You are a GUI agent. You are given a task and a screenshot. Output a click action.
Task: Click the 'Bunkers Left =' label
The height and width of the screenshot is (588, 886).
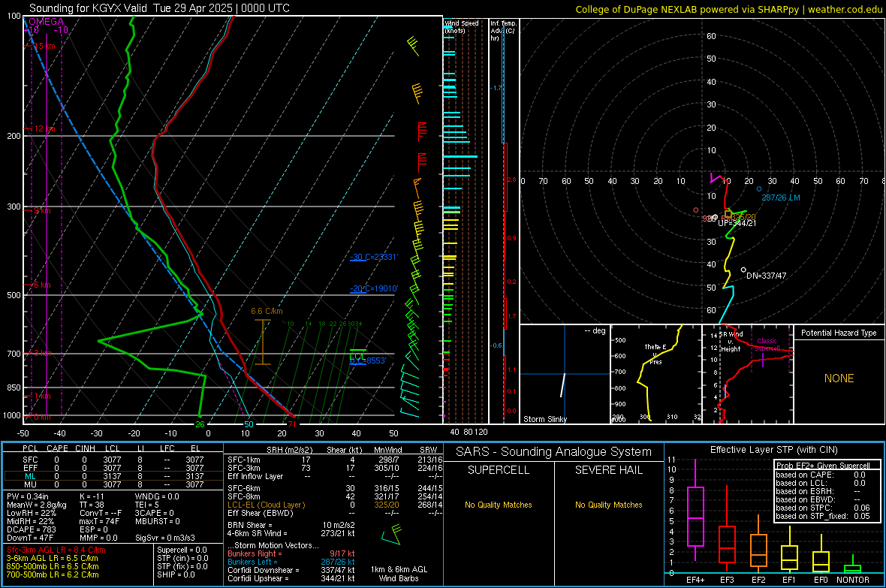pyautogui.click(x=252, y=562)
